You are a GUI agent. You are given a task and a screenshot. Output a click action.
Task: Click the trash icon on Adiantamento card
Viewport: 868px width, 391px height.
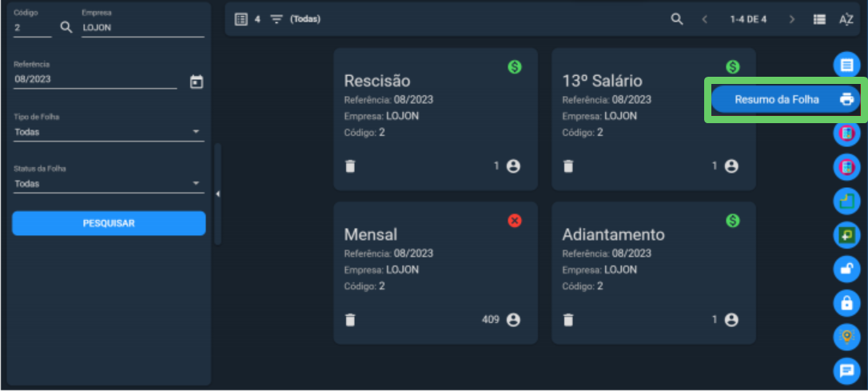pyautogui.click(x=568, y=320)
